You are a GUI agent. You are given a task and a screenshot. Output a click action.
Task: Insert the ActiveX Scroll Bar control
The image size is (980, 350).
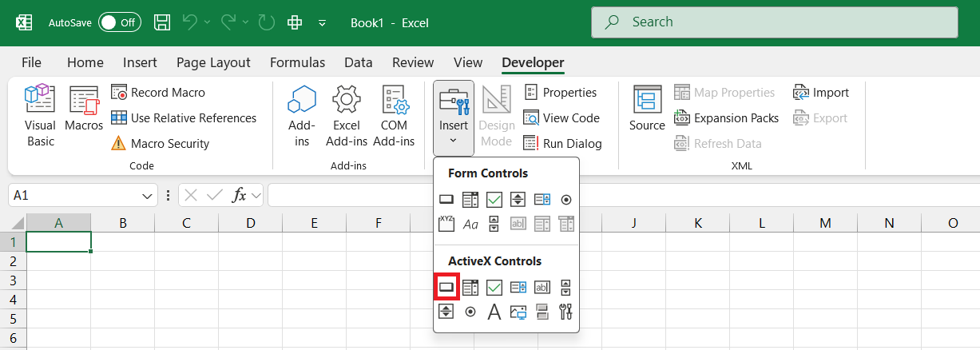(566, 287)
